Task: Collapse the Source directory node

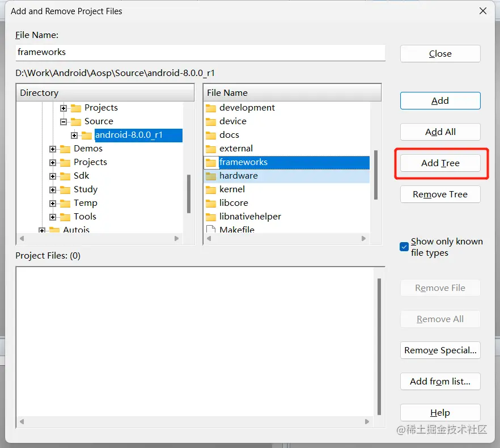Action: coord(63,121)
